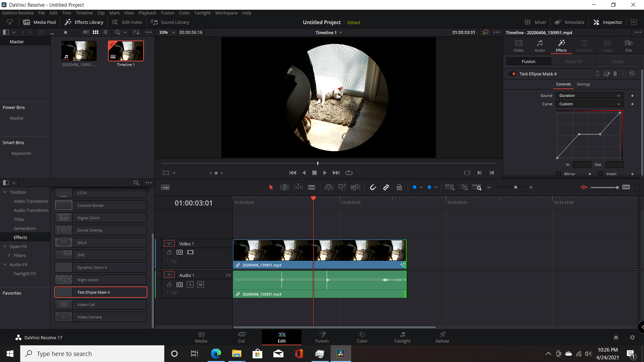The image size is (644, 362).
Task: Solo the Audio 1 track
Action: (x=190, y=285)
